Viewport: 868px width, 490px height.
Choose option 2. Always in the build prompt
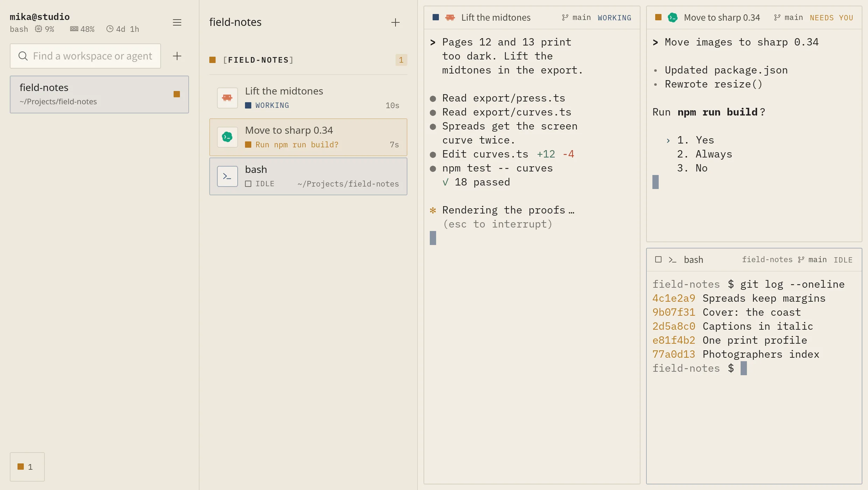pos(705,154)
